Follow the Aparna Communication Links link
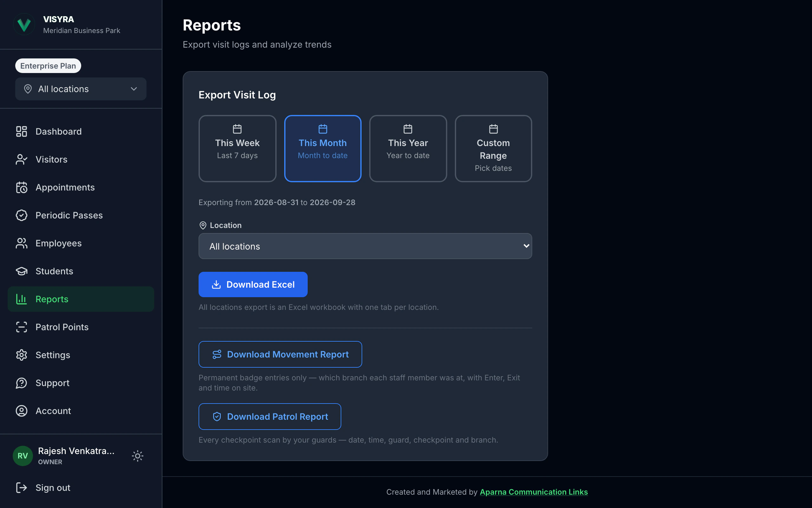This screenshot has width=812, height=508. click(534, 492)
